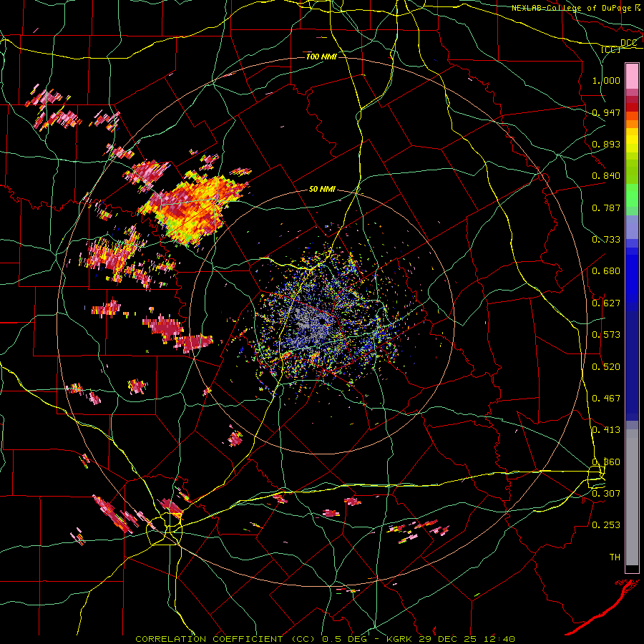Screen dimensions: 644x644
Task: Click the "0.573" scale value
Action: pos(606,335)
